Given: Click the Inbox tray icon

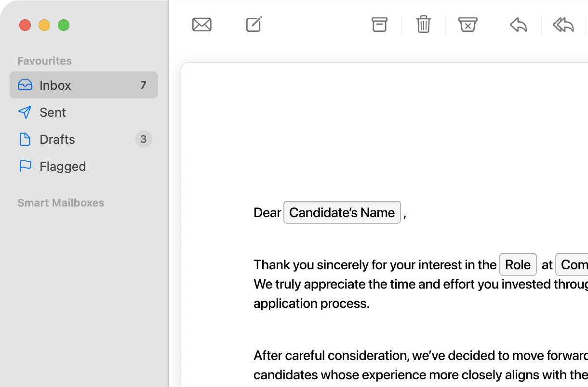Looking at the screenshot, I should (x=25, y=85).
